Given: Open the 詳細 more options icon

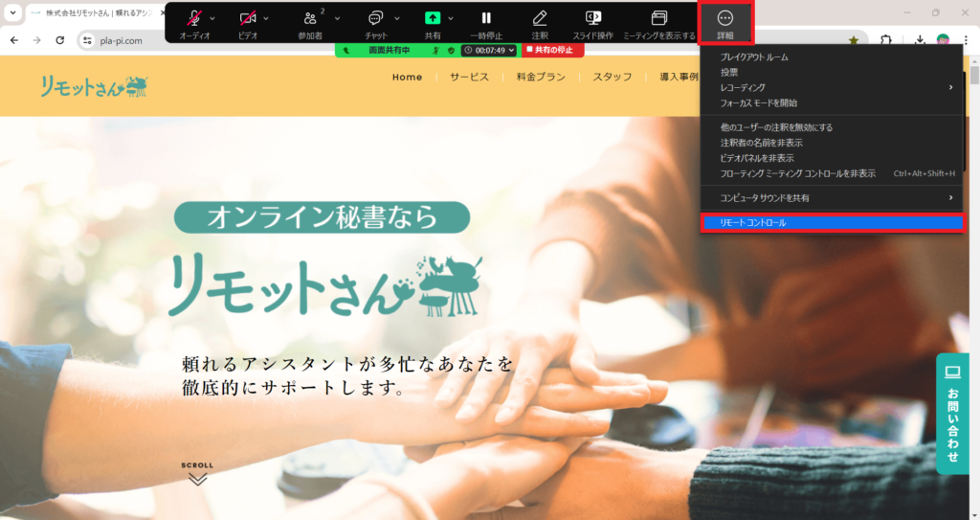Looking at the screenshot, I should point(724,18).
